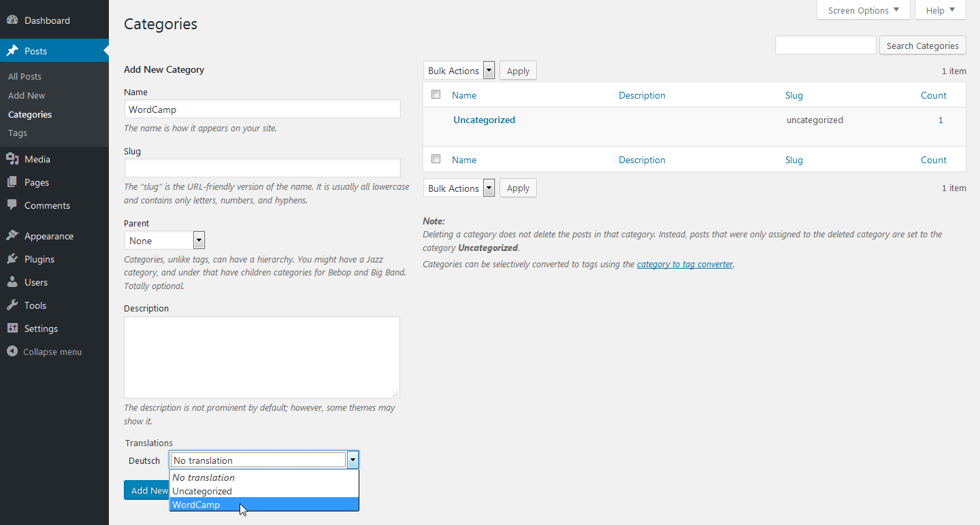Viewport: 980px width, 525px height.
Task: Click the Appearance paintbrush icon
Action: coord(12,236)
